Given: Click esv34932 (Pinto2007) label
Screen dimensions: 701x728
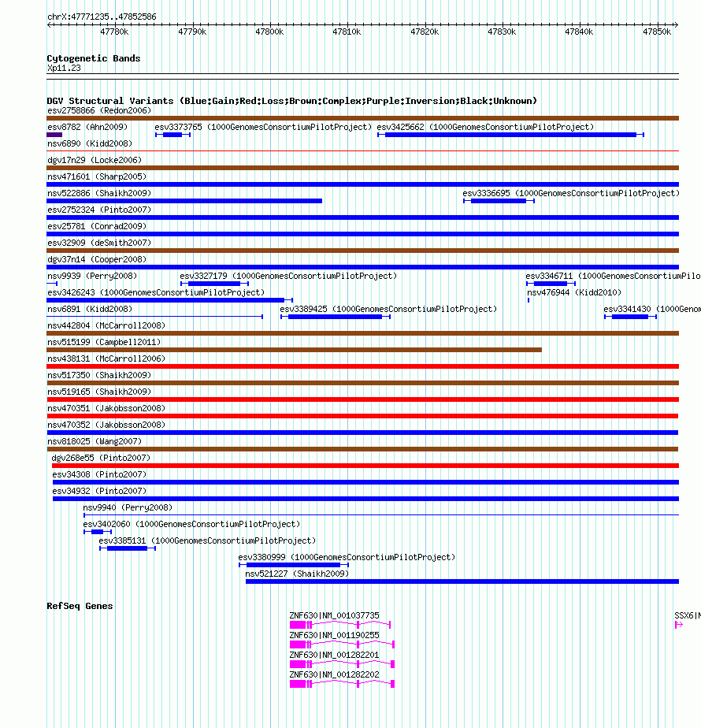Looking at the screenshot, I should coord(99,491).
